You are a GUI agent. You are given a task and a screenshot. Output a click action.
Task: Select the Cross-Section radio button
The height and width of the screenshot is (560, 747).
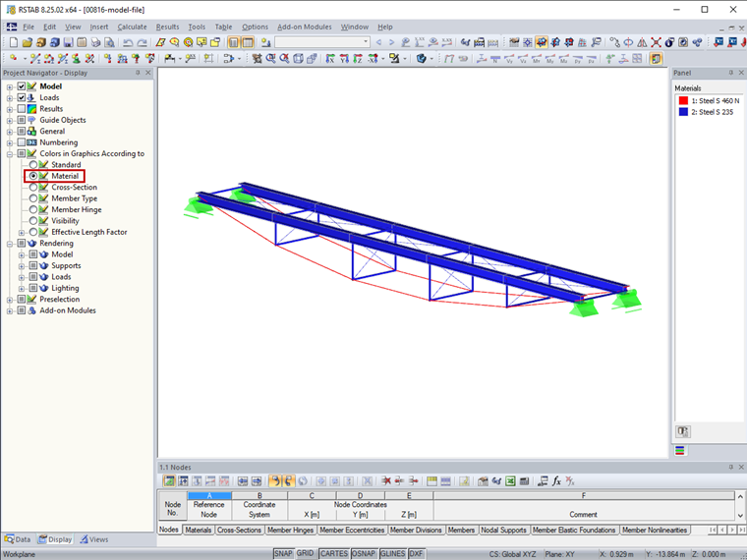[32, 187]
